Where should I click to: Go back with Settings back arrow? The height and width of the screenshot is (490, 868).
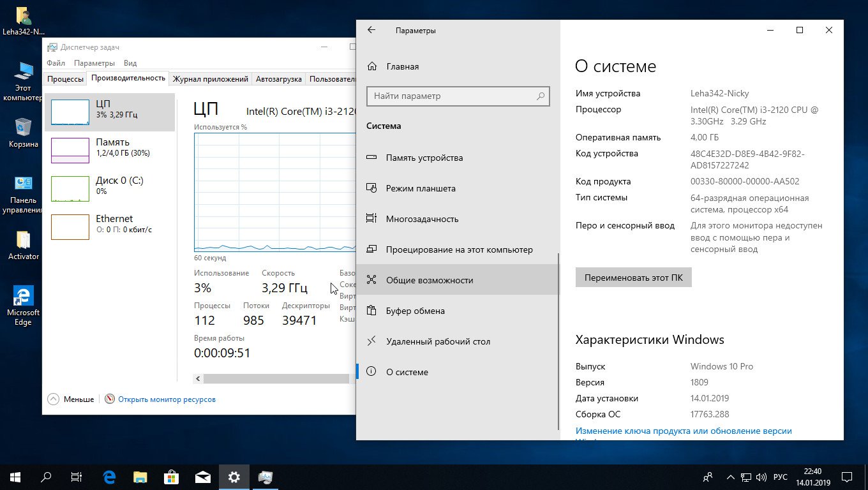point(371,30)
